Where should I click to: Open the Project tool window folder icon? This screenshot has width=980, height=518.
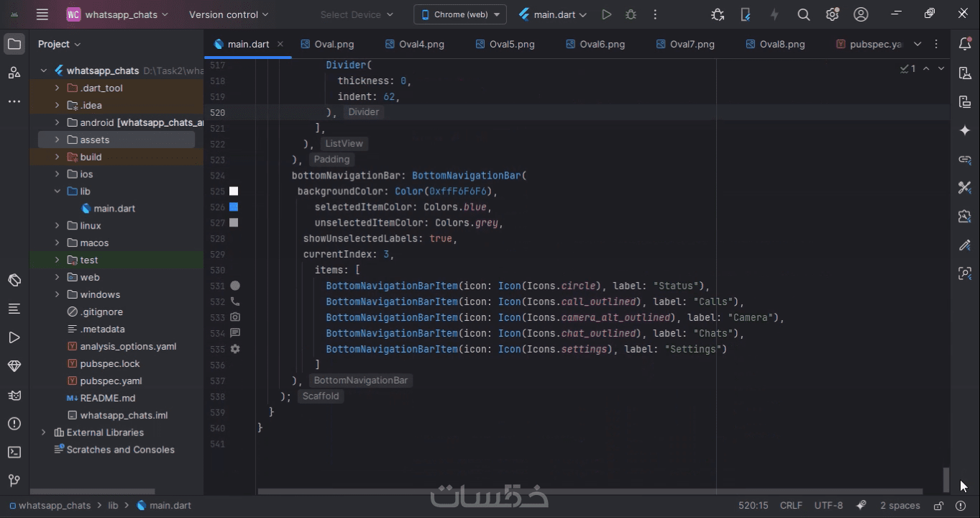pos(14,44)
